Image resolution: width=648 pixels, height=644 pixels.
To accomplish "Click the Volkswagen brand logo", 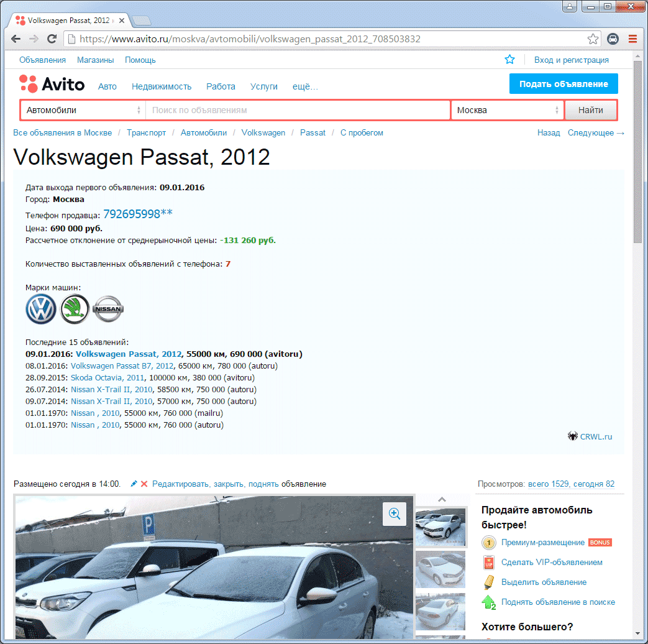I will (41, 309).
